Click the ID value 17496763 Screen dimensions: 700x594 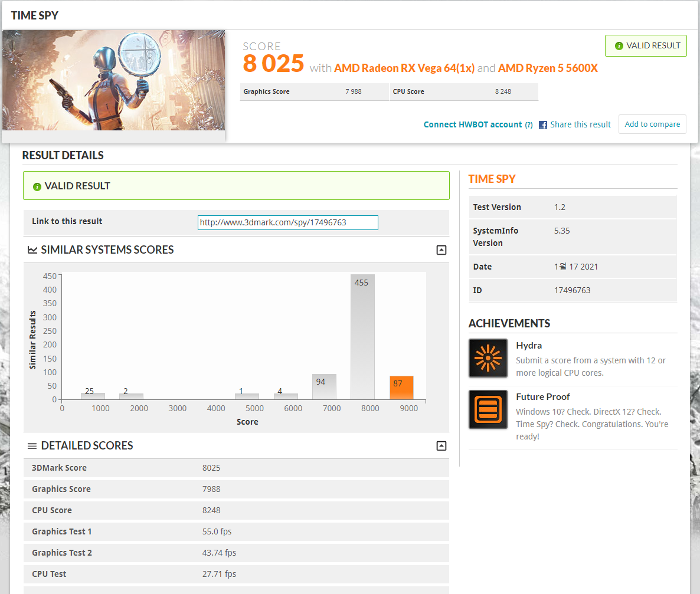coord(573,290)
